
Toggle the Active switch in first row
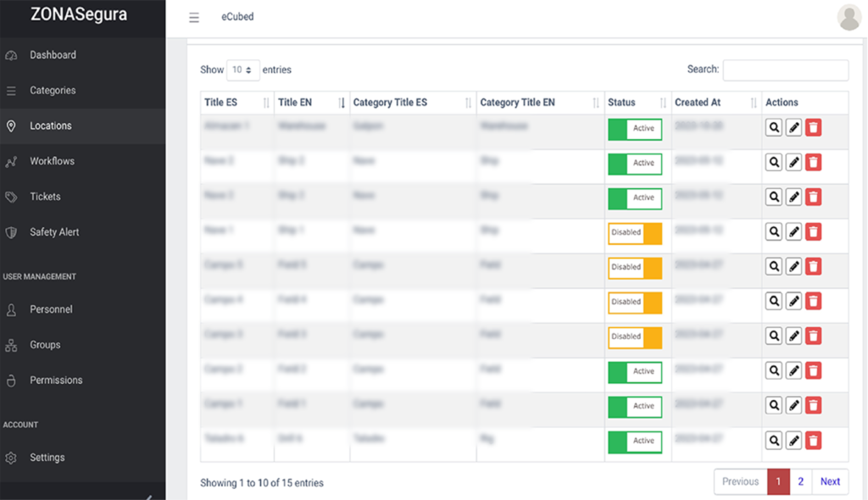(634, 129)
